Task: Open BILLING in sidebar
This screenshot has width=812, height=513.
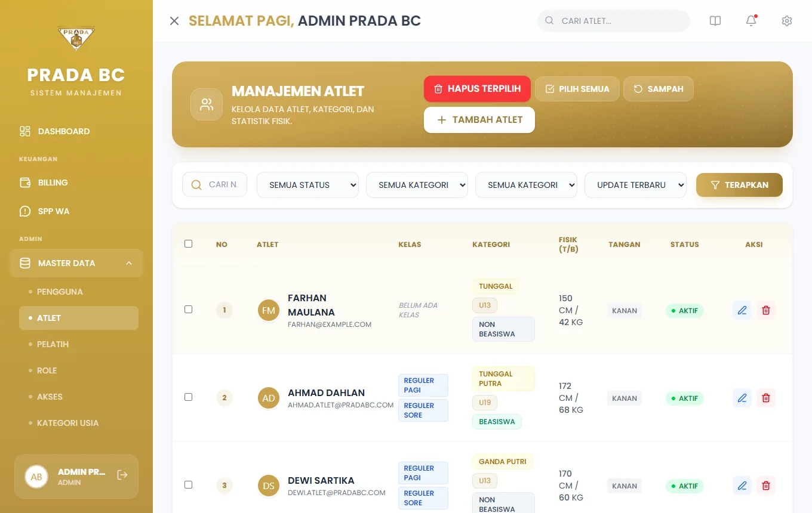Action: click(76, 183)
